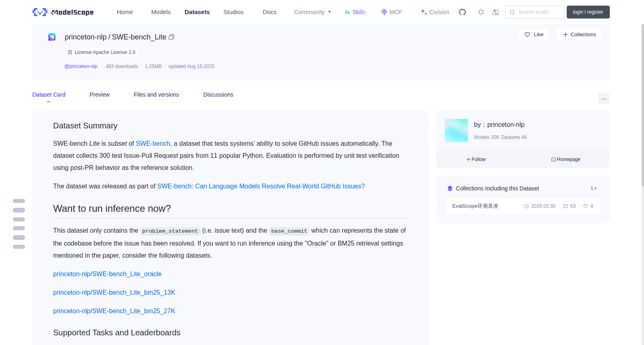This screenshot has height=345, width=644.
Task: Click the ModelScope logo
Action: 63,12
